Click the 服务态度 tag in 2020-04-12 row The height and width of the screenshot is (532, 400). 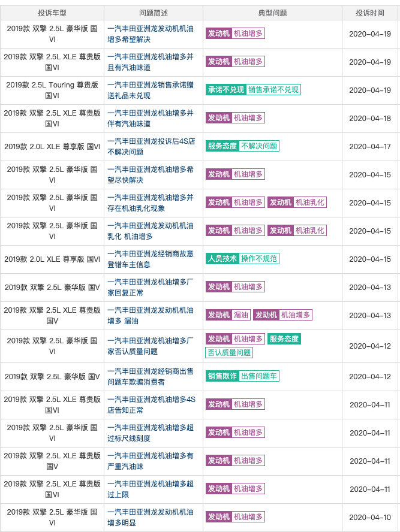point(284,338)
